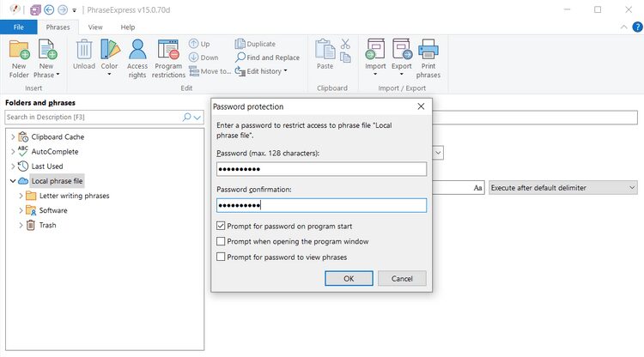Move phrase Down in ribbon
The width and height of the screenshot is (644, 357).
[x=204, y=57]
